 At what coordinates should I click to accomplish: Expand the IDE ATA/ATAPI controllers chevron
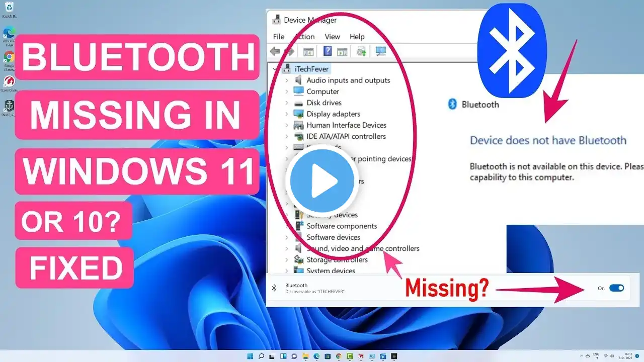click(x=287, y=136)
